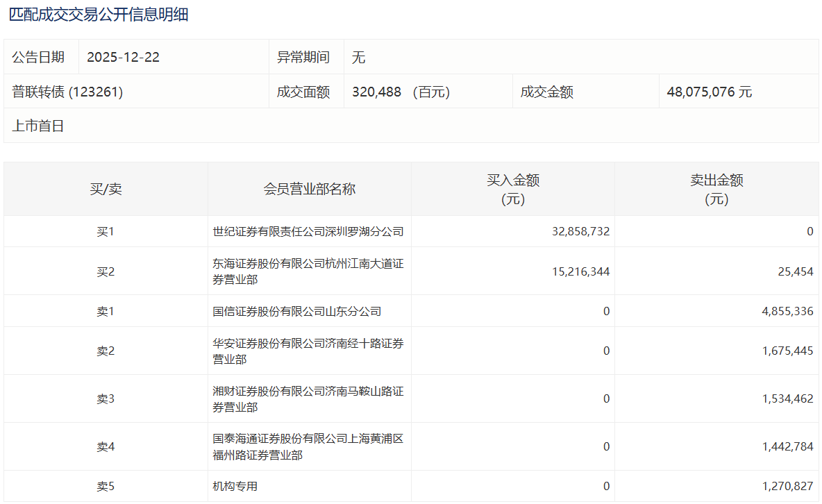The width and height of the screenshot is (822, 504).
Task: Click the buy amount 32,858,732
Action: coord(581,232)
